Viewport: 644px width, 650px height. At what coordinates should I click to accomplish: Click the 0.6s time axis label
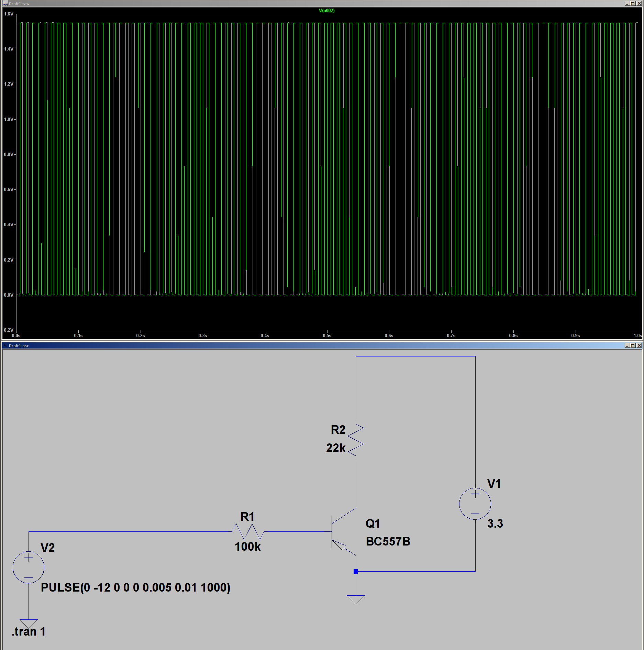pyautogui.click(x=389, y=335)
